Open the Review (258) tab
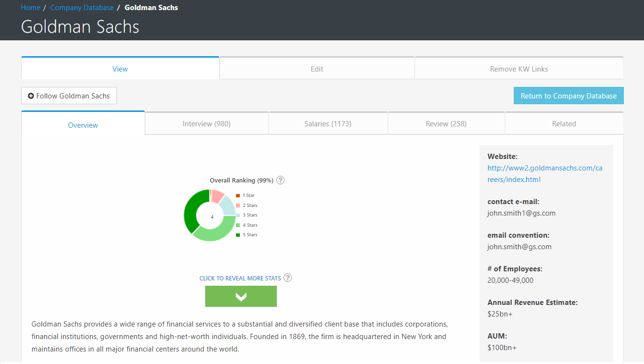This screenshot has width=644, height=364. pos(446,124)
